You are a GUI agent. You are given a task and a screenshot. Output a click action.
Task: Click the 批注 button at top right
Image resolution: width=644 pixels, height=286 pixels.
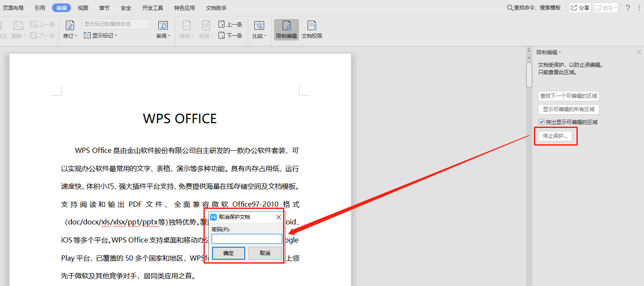click(606, 8)
